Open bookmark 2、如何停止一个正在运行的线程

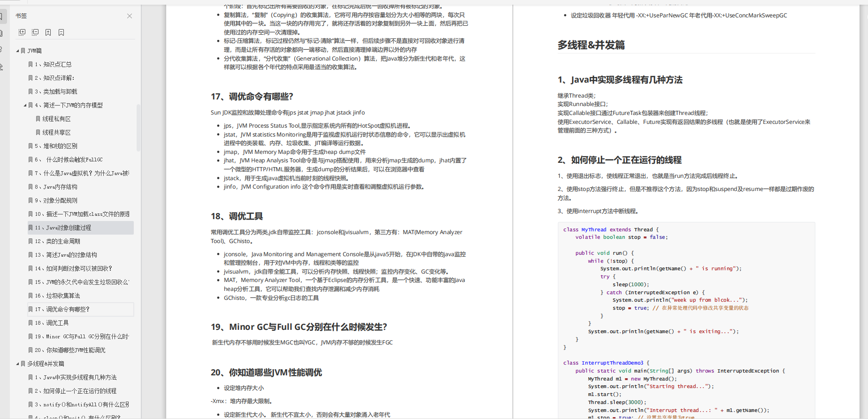pyautogui.click(x=76, y=391)
